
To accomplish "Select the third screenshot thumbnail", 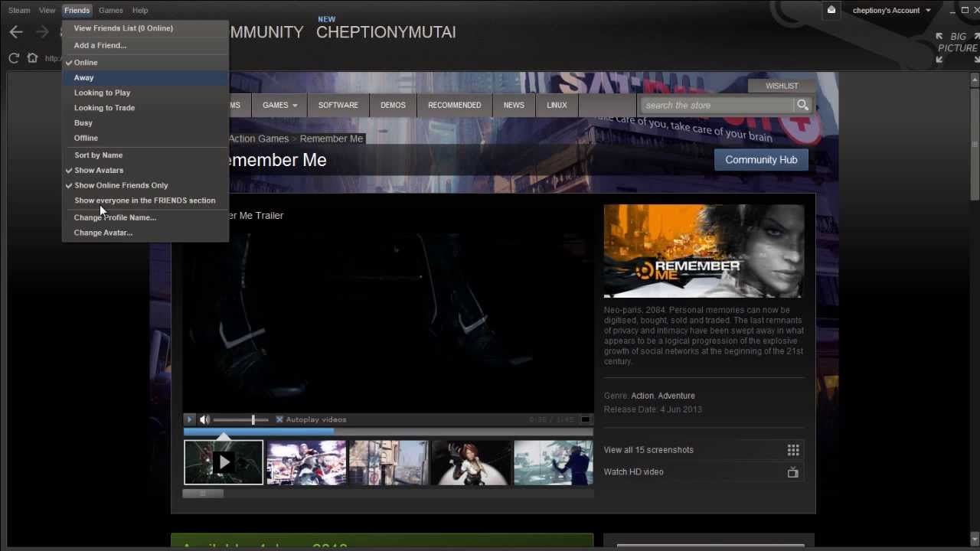I will point(389,462).
